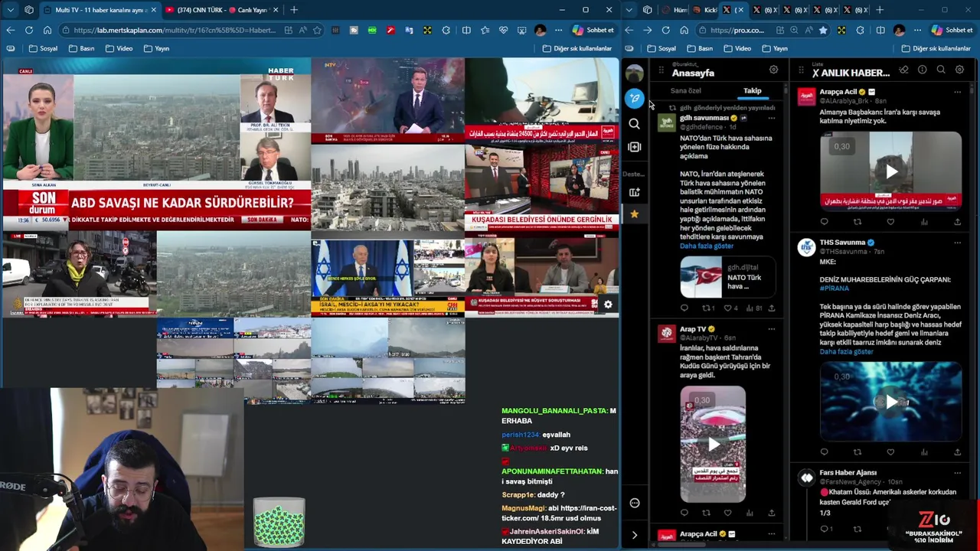
Task: Share the gdh savunması post
Action: (771, 308)
